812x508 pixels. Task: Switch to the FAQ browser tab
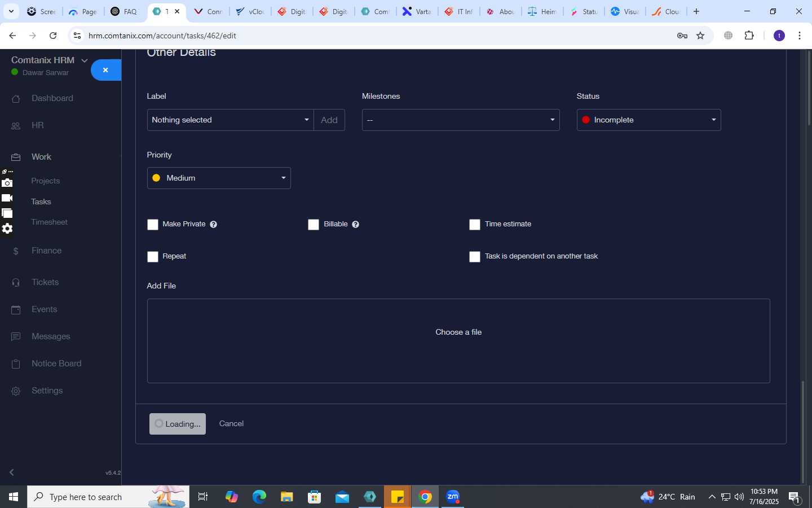125,11
